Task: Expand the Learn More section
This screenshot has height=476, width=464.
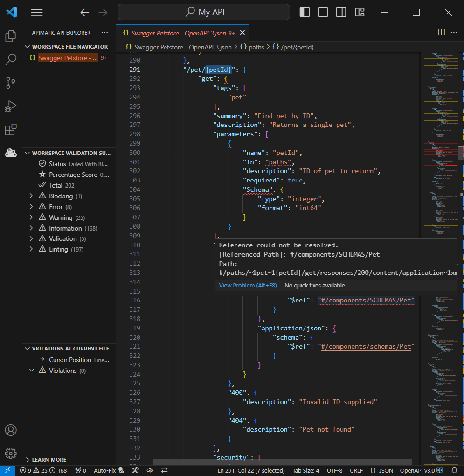Action: click(70, 460)
